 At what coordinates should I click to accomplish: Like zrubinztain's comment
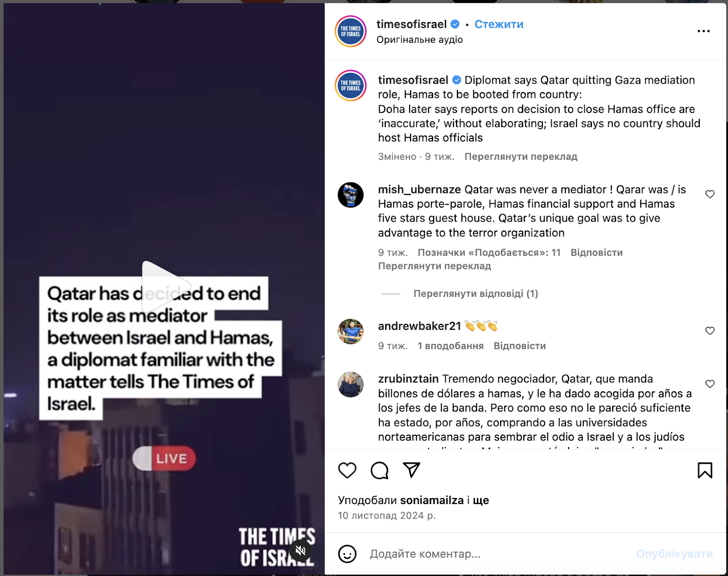click(710, 384)
